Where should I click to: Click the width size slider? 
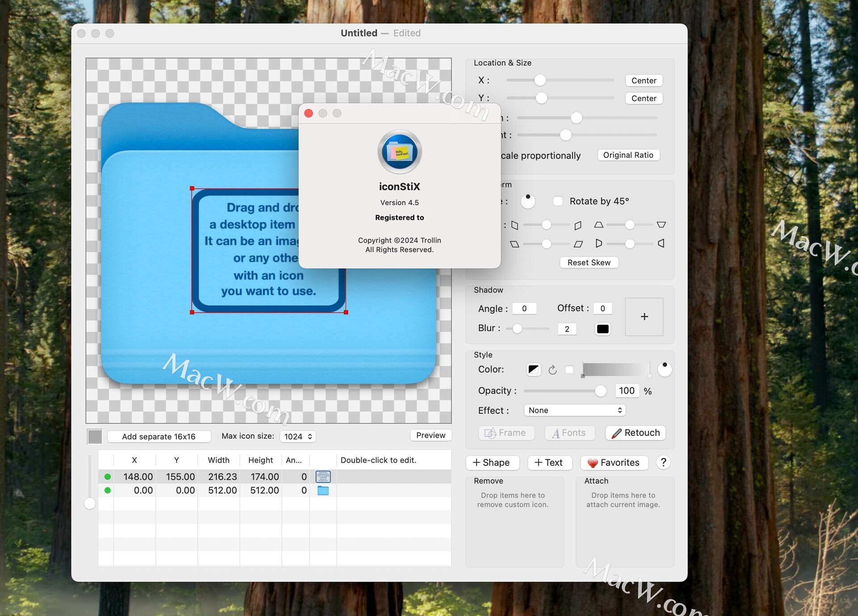coord(587,118)
